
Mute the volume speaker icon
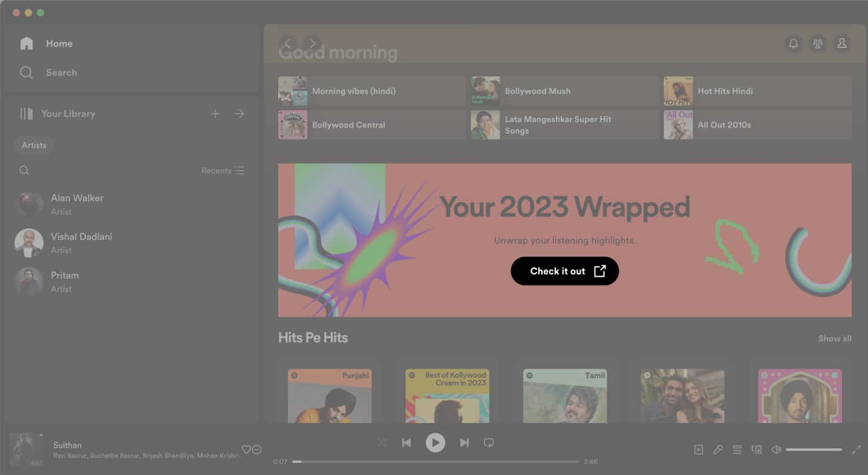pos(776,450)
